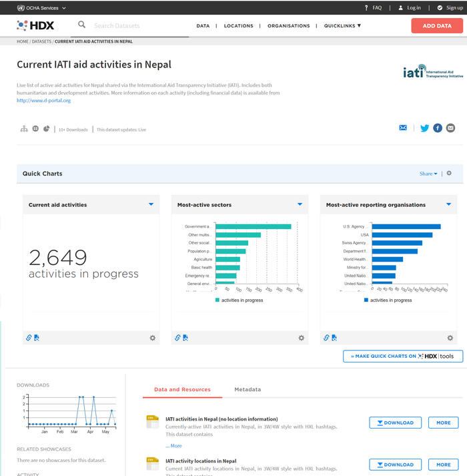This screenshot has height=476, width=467.
Task: Go to DATASETS breadcrumb
Action: [41, 41]
